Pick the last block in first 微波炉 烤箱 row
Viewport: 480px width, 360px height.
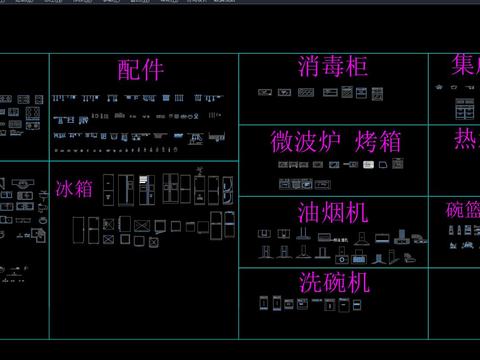(397, 164)
